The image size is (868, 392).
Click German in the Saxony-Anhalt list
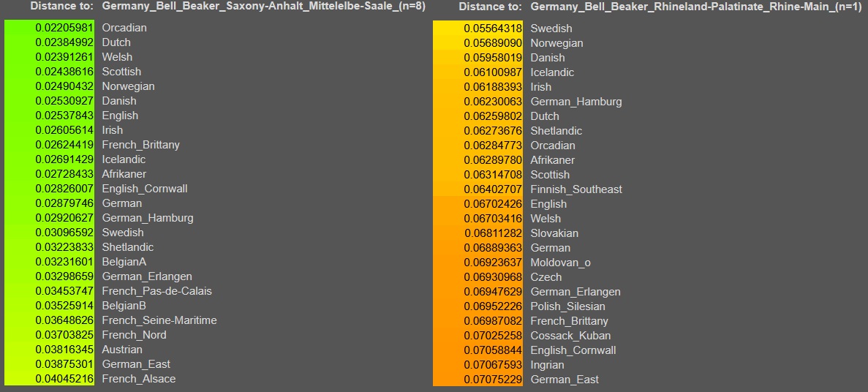tap(122, 203)
